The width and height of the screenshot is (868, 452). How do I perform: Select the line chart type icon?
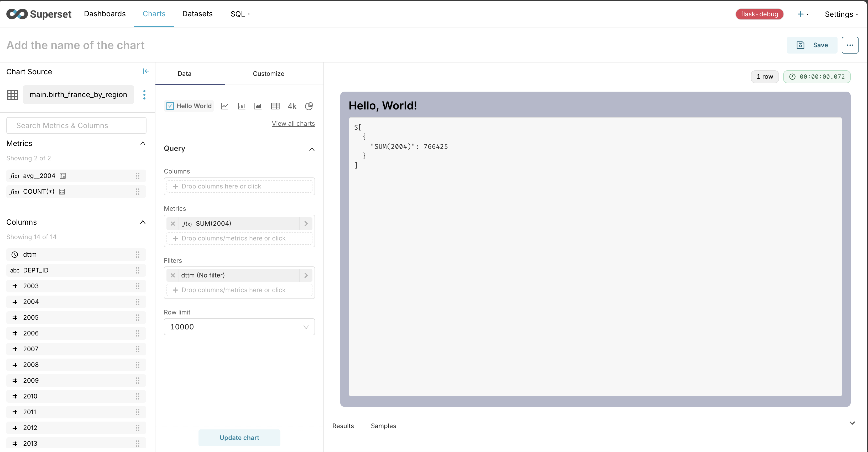click(x=224, y=106)
